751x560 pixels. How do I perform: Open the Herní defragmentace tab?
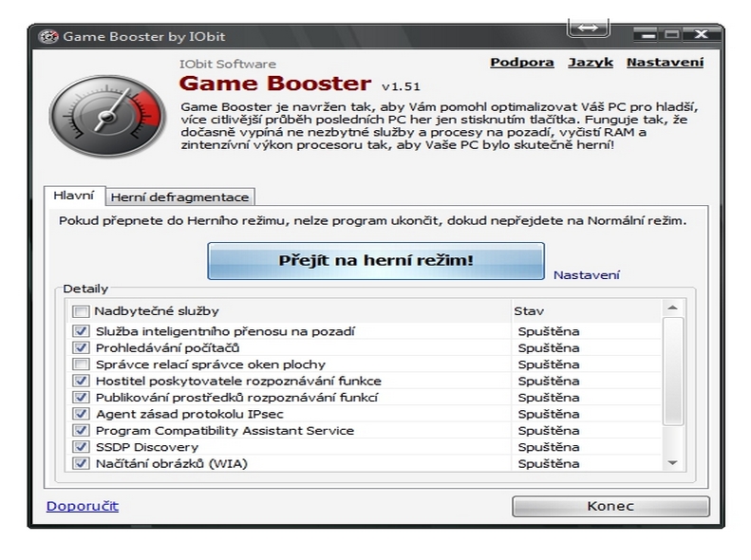point(180,197)
